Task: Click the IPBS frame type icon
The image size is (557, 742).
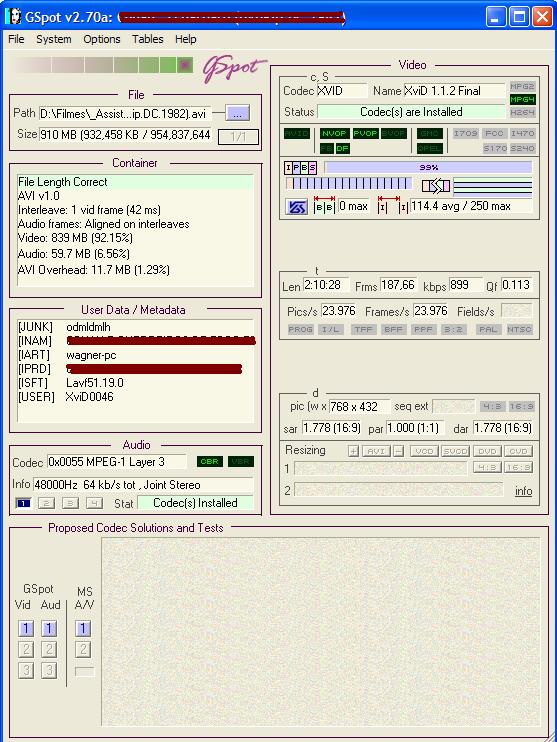Action: coord(301,168)
